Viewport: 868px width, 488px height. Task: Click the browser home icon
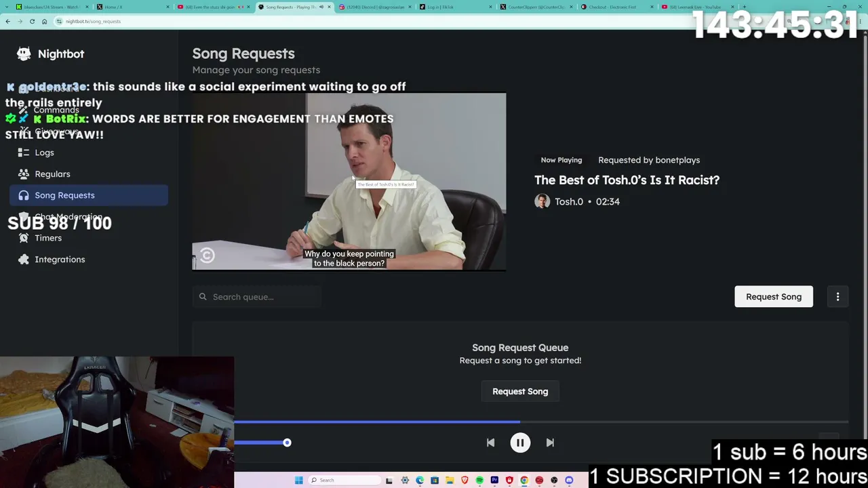[44, 21]
